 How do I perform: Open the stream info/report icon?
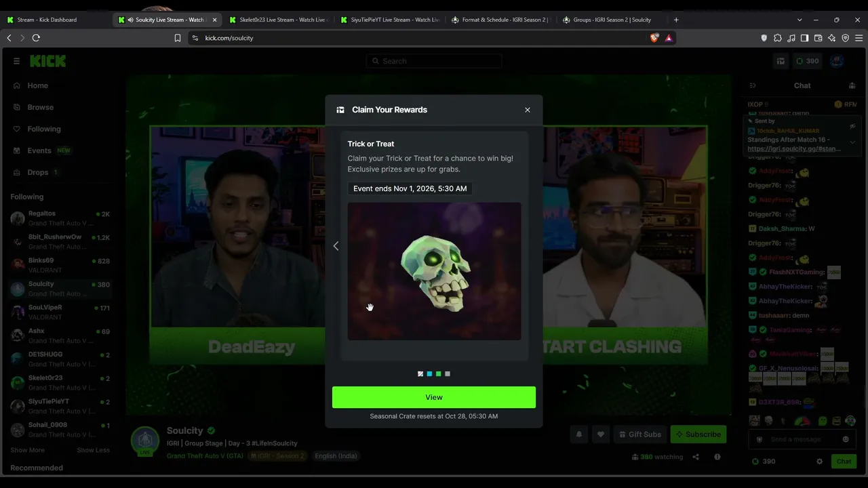(717, 457)
